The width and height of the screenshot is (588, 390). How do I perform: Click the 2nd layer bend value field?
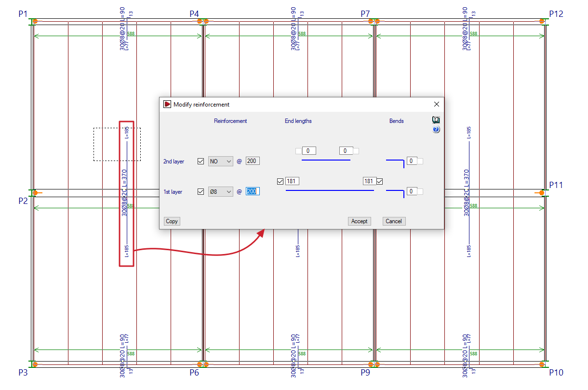click(x=412, y=161)
